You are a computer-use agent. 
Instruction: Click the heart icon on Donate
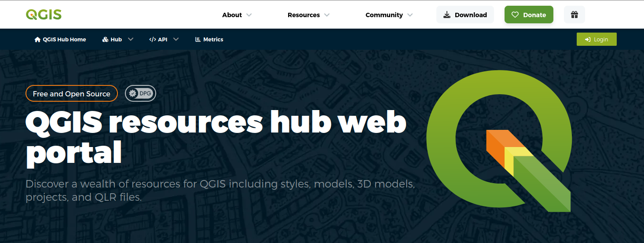pos(515,15)
